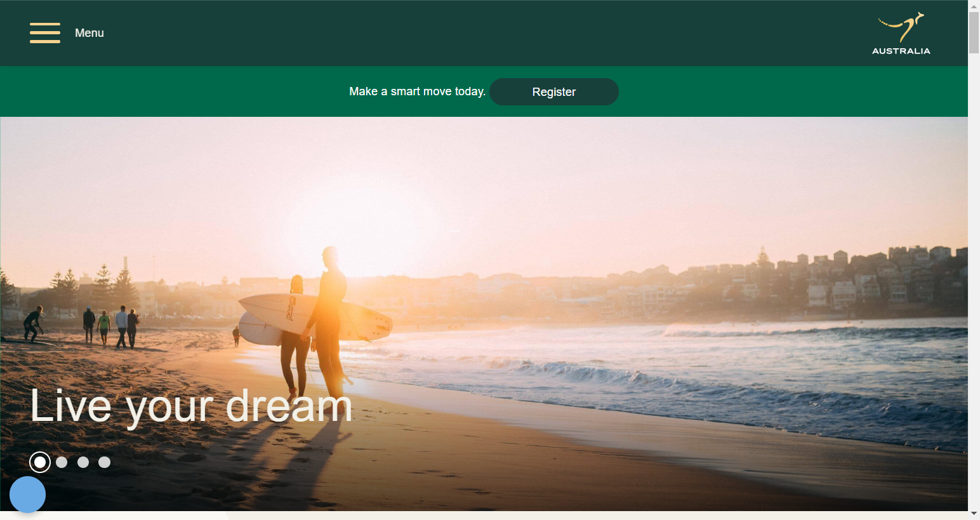Switch to the second carousel slide dot
980x520 pixels.
tap(62, 462)
